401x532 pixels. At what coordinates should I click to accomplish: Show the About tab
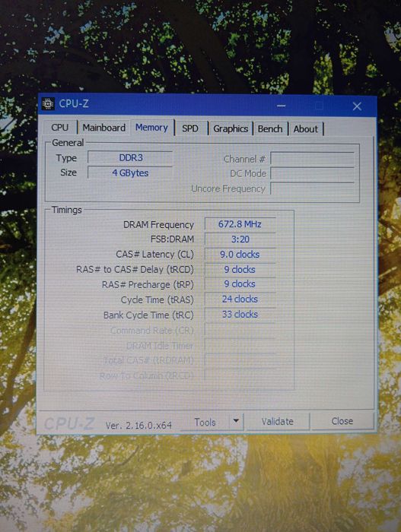pos(306,129)
